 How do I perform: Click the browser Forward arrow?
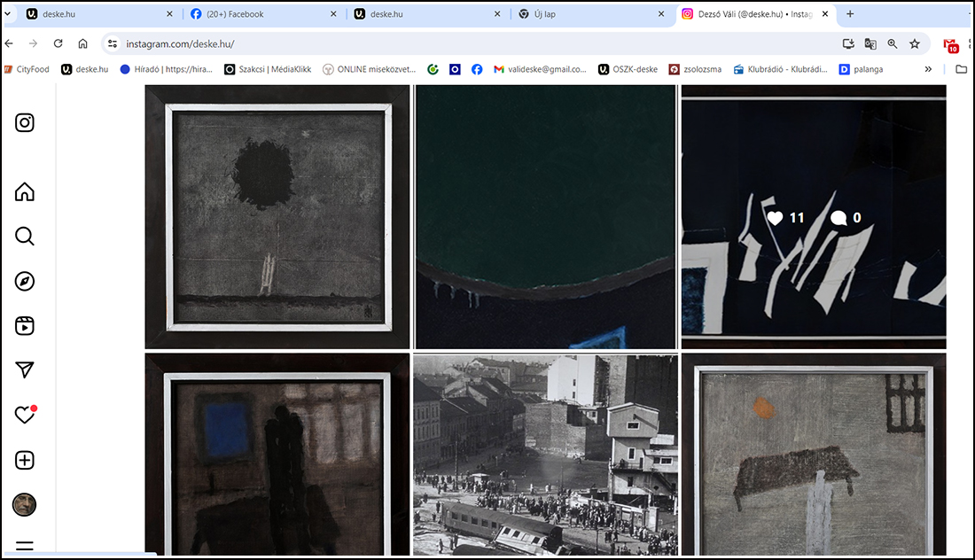[33, 43]
